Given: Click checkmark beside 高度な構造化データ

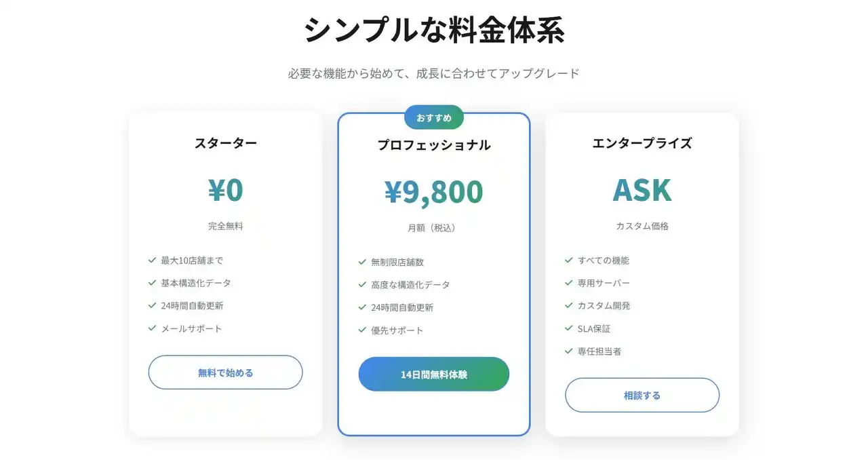Looking at the screenshot, I should 363,285.
